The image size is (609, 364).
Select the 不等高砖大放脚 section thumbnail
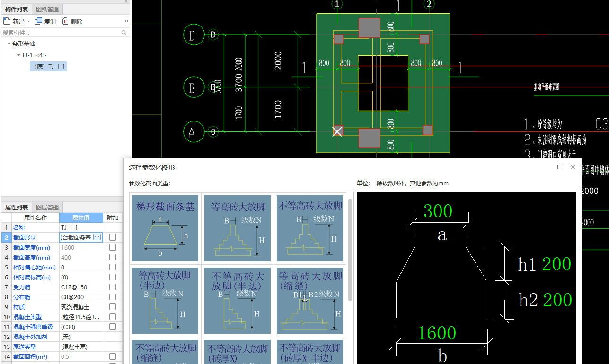310,228
